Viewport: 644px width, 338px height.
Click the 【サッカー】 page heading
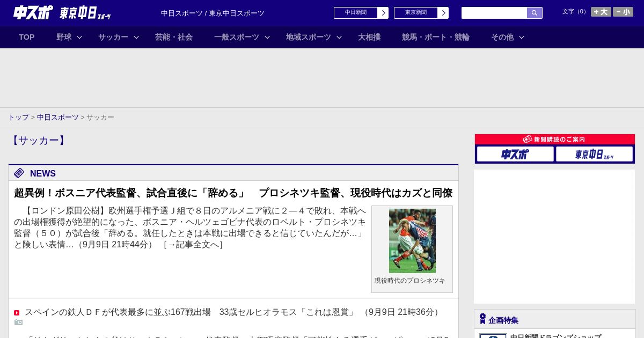(39, 141)
